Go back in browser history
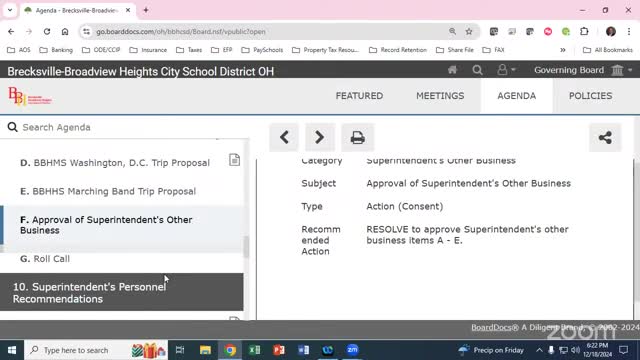This screenshot has width=640, height=360. point(11,31)
